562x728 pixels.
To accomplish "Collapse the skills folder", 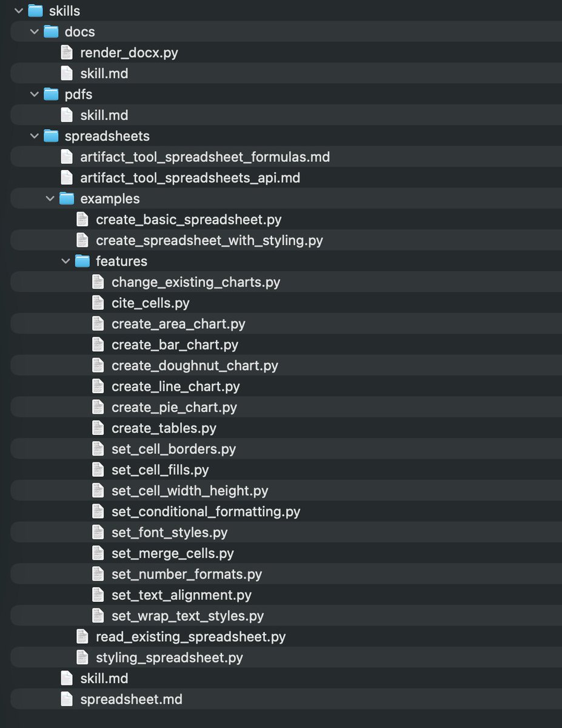I will [18, 10].
